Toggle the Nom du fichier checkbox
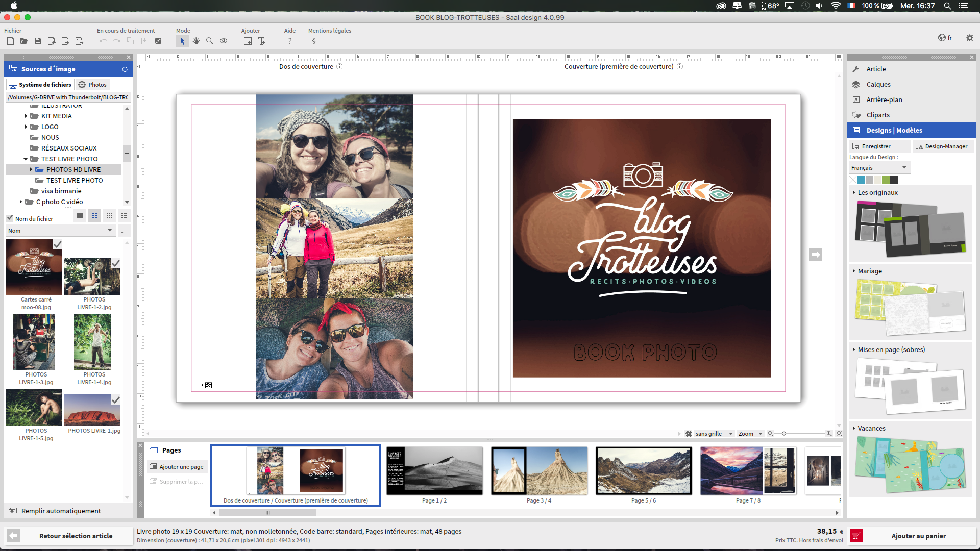 (10, 218)
